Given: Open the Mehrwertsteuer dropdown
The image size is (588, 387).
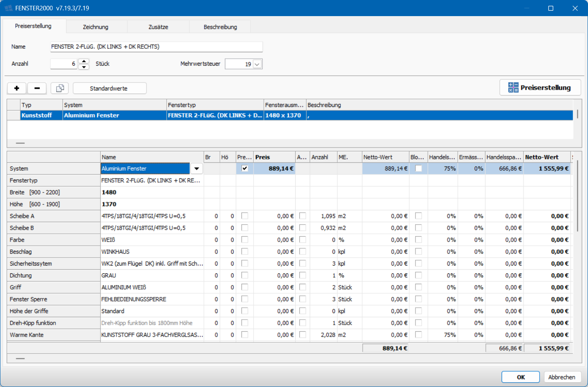Looking at the screenshot, I should tap(257, 64).
